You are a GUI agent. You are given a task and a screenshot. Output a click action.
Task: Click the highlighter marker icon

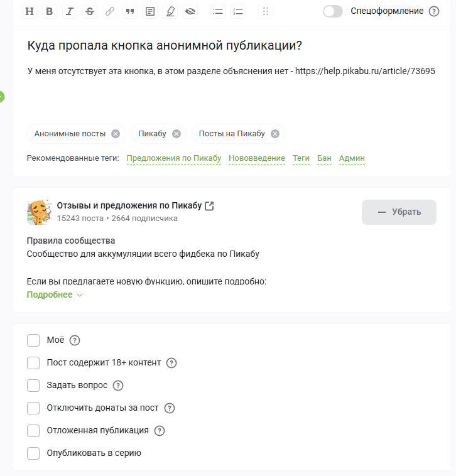click(170, 11)
